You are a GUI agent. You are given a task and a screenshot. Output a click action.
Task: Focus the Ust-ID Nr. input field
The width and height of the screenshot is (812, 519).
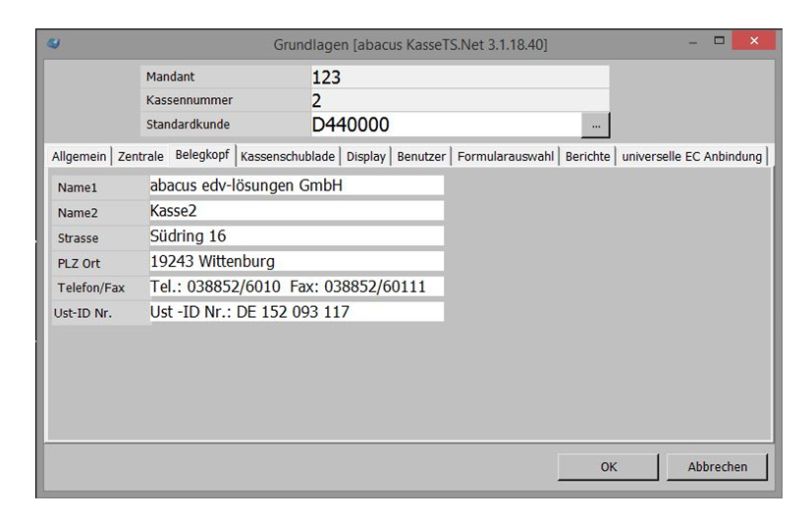coord(296,312)
